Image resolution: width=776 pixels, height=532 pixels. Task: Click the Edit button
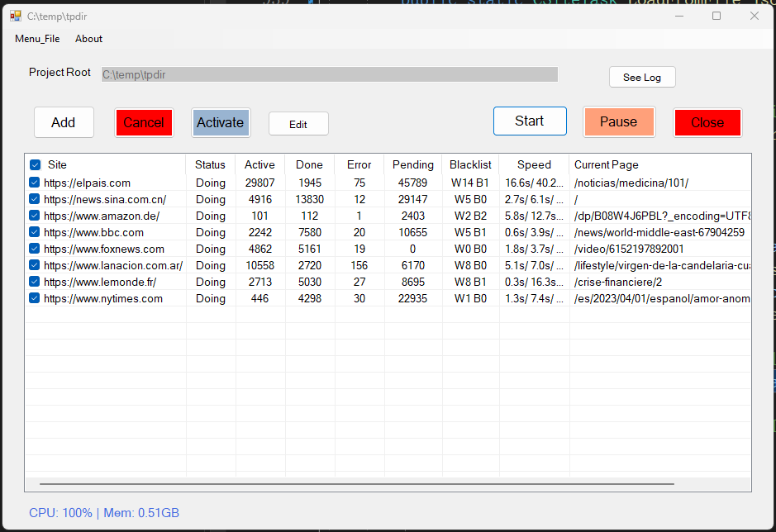298,124
